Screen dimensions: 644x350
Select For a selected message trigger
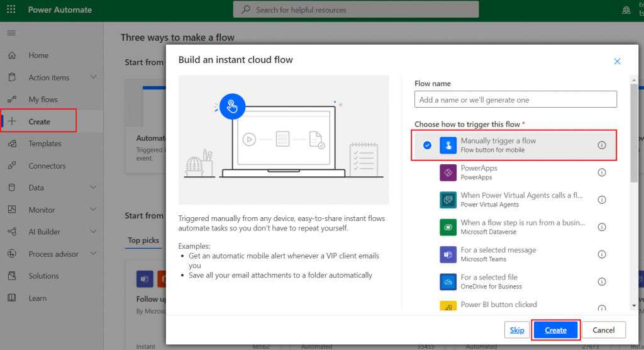(x=515, y=254)
